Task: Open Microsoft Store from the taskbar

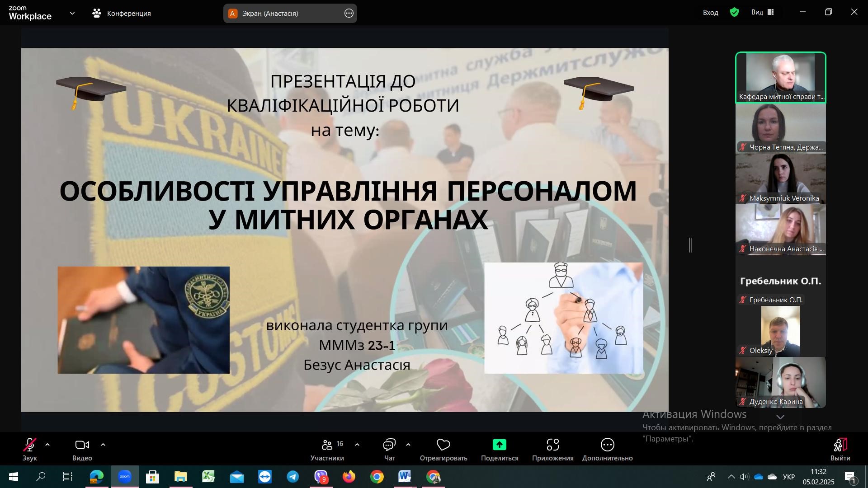Action: click(153, 477)
